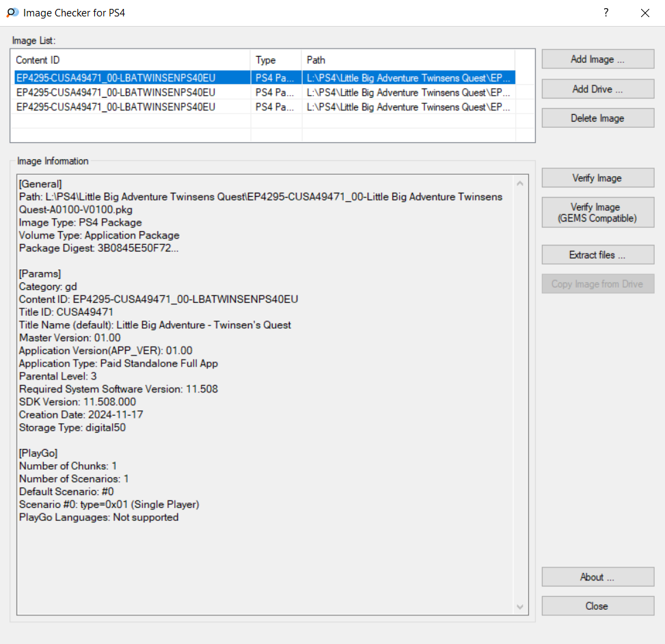
Task: Sort by Content ID column header
Action: [x=131, y=59]
